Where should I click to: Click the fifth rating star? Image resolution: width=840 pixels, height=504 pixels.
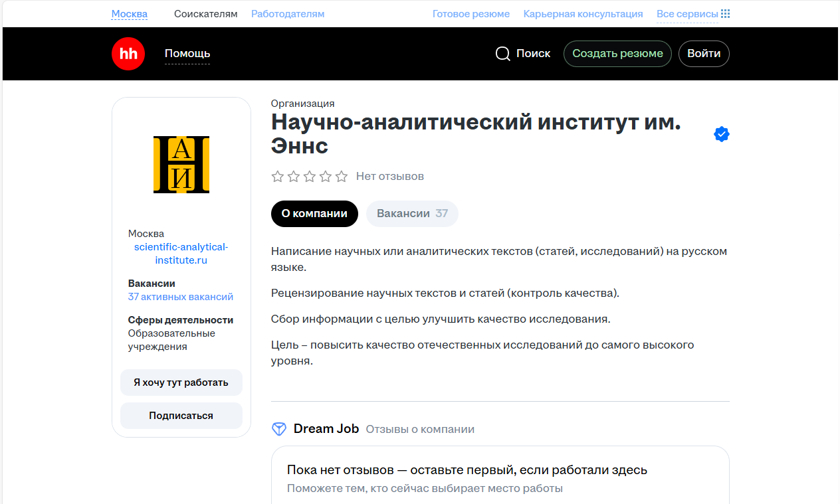click(x=342, y=177)
